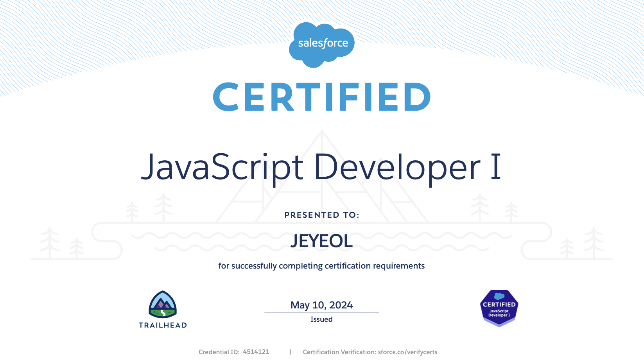Click the recipient name JEYEOL

click(321, 241)
